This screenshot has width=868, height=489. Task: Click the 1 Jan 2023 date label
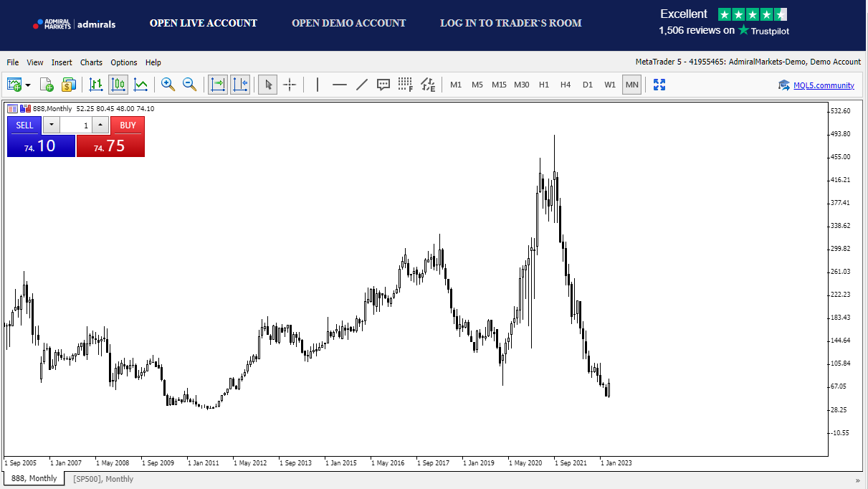[x=616, y=462]
